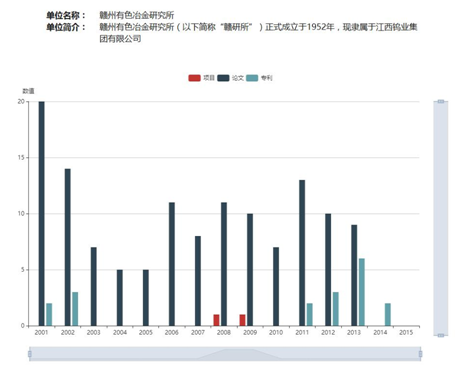The image size is (471, 375).
Task: Click the 2006 x-axis label
Action: pyautogui.click(x=172, y=332)
